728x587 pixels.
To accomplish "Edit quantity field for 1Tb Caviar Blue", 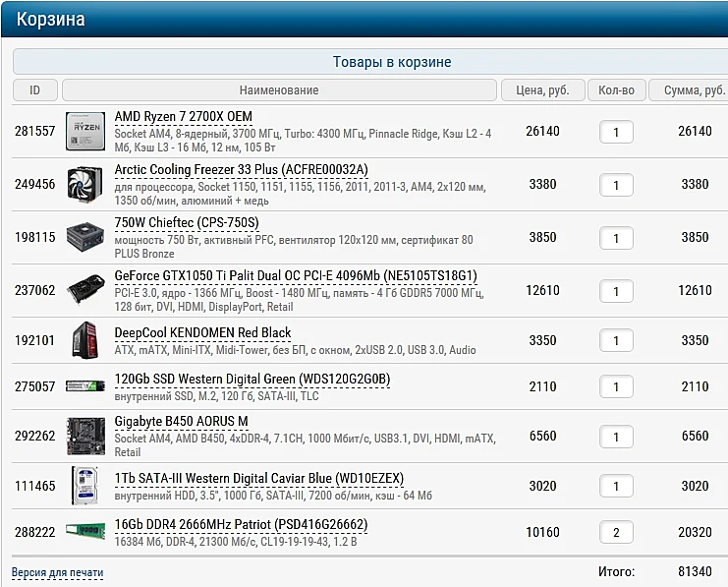I will (x=616, y=486).
